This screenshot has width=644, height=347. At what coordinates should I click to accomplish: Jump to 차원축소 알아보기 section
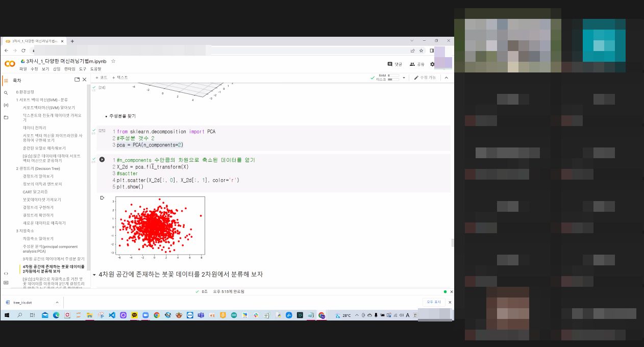38,239
